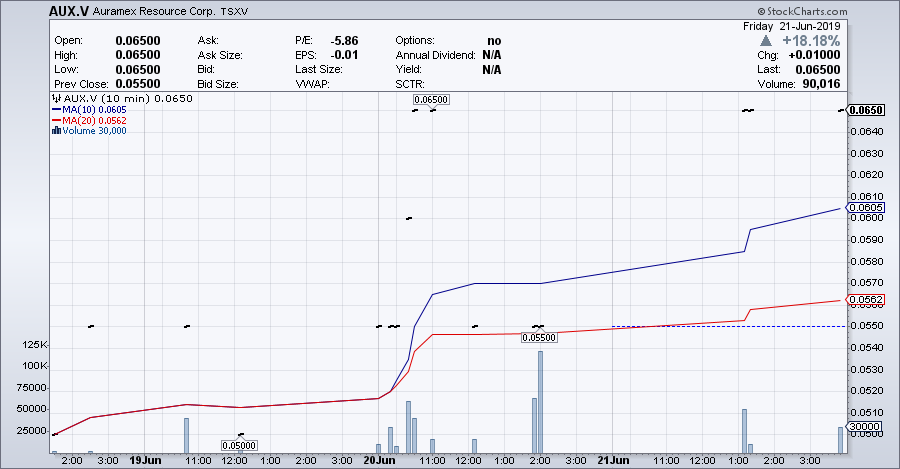Click the 0.0600 price axis label

tap(867, 218)
